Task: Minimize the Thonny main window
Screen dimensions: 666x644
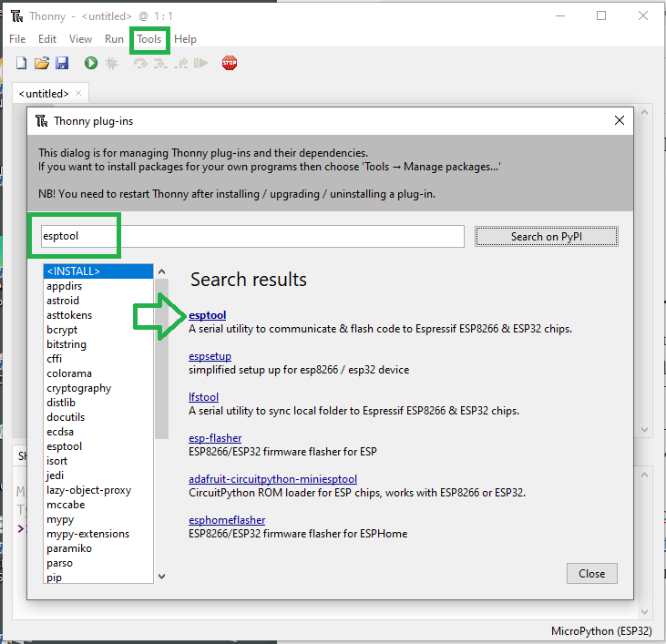Action: 560,15
